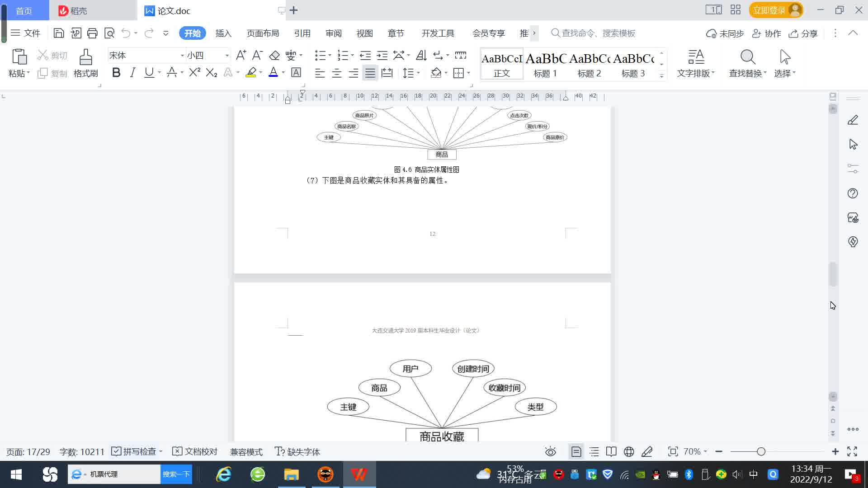
Task: Click the Center align icon
Action: tap(336, 73)
